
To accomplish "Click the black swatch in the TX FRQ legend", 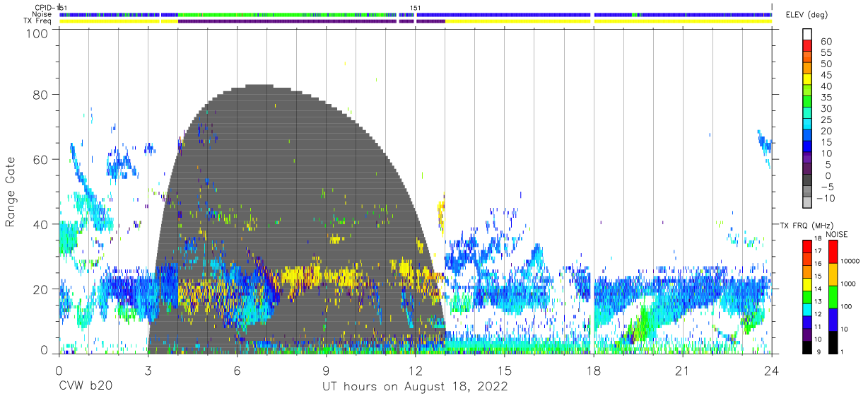I will coord(807,347).
